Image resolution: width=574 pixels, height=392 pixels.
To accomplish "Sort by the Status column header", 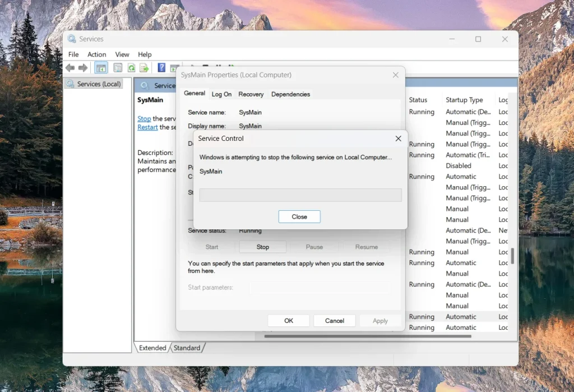I will [418, 100].
